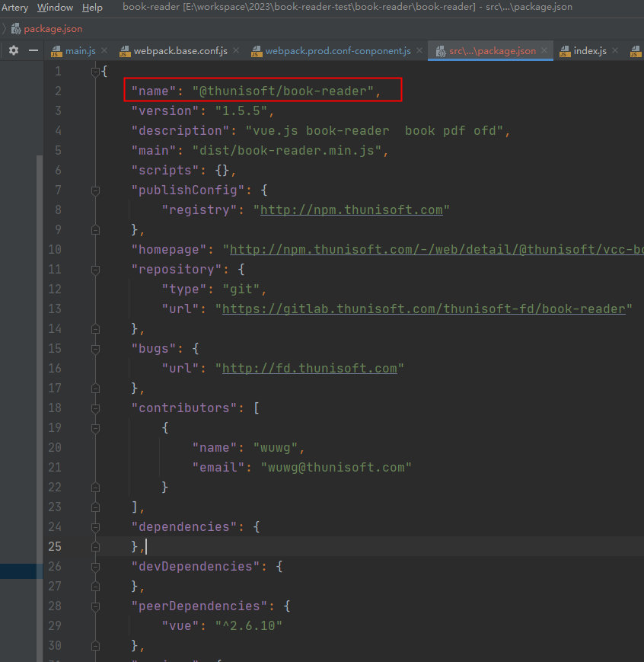
Task: Switch to the index.js tab
Action: point(589,51)
